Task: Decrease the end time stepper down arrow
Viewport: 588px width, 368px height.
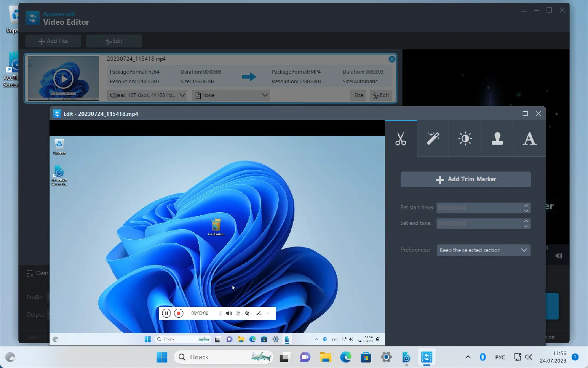Action: click(x=526, y=226)
